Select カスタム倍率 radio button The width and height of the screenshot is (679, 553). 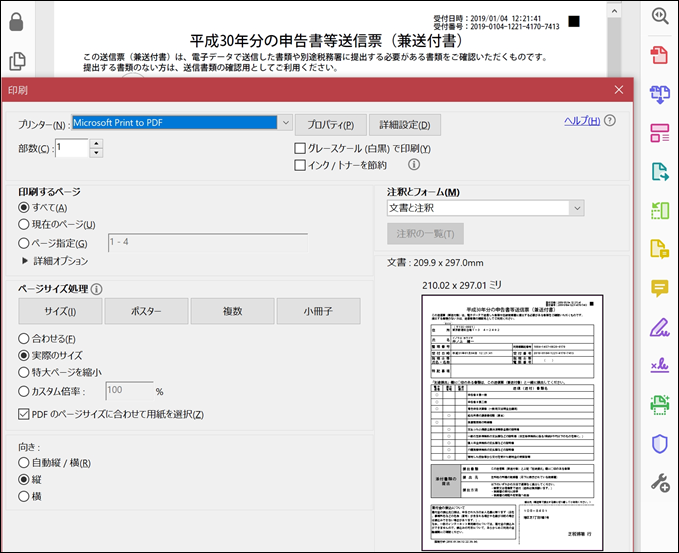24,391
